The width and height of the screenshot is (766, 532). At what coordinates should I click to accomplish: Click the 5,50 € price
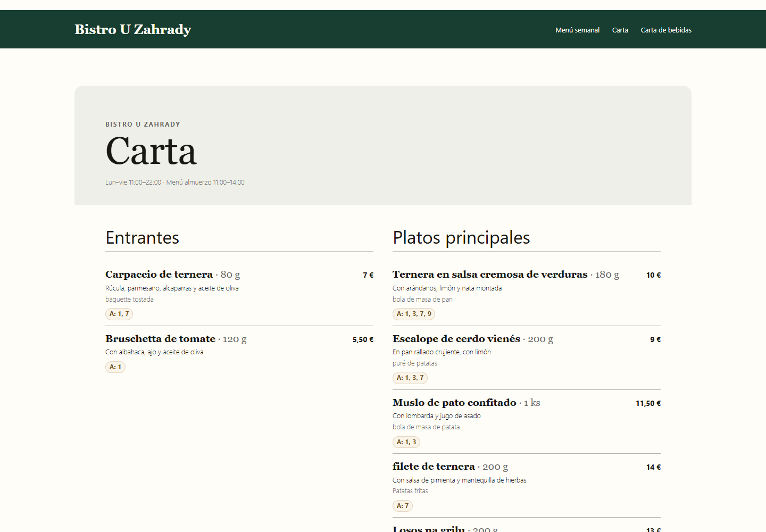[x=363, y=339]
